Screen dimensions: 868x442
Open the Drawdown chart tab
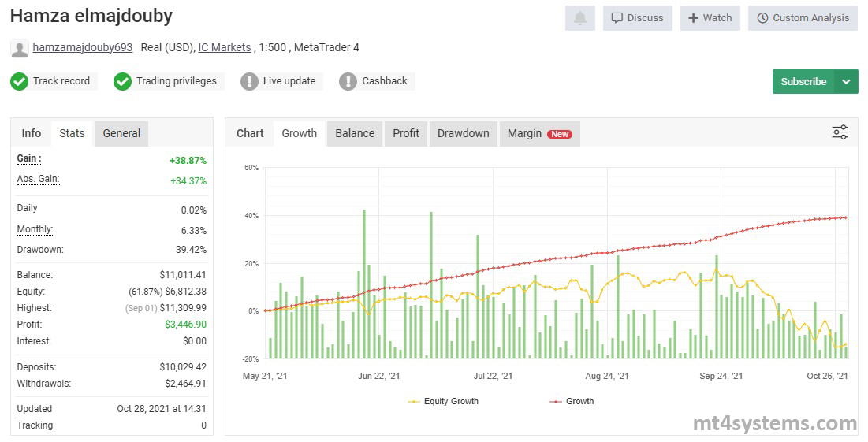(463, 133)
